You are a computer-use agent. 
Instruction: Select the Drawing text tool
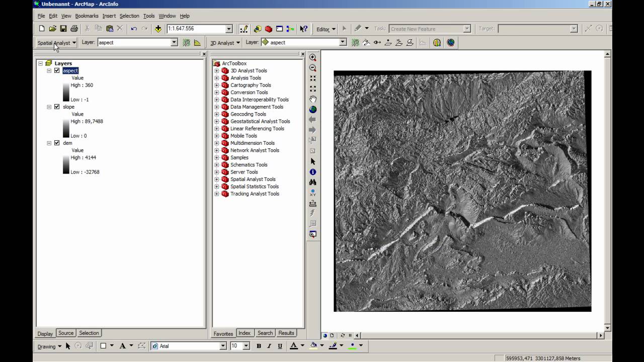pyautogui.click(x=122, y=346)
